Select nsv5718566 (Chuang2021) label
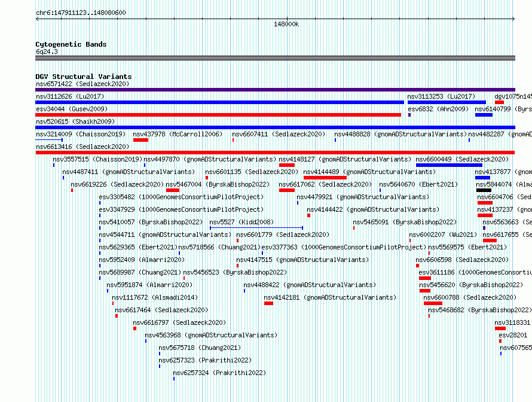 tap(219, 247)
